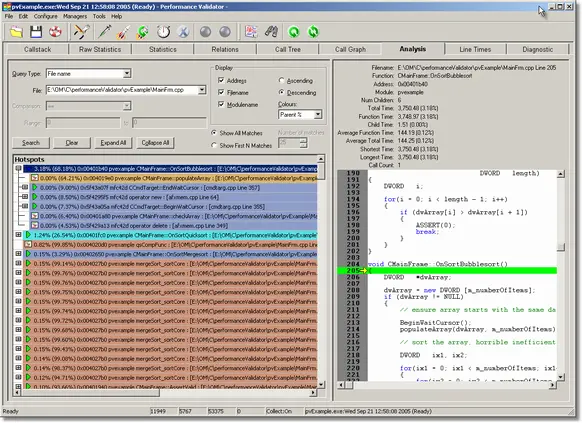The image size is (582, 423).
Task: Click the green arrow icon on BeginWaitCursor row
Action: click(x=35, y=206)
